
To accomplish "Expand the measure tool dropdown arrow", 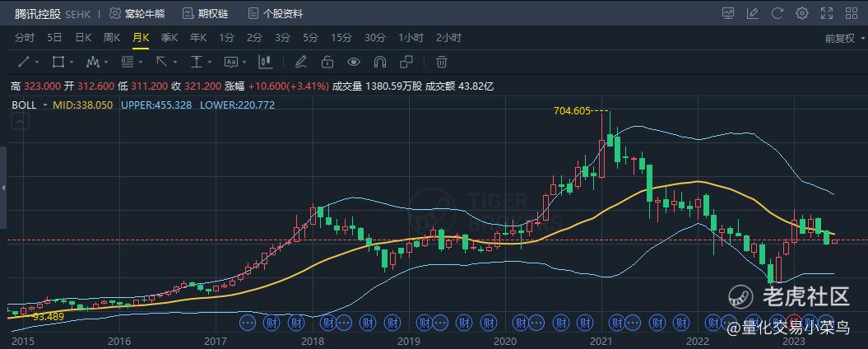I will coord(210,62).
